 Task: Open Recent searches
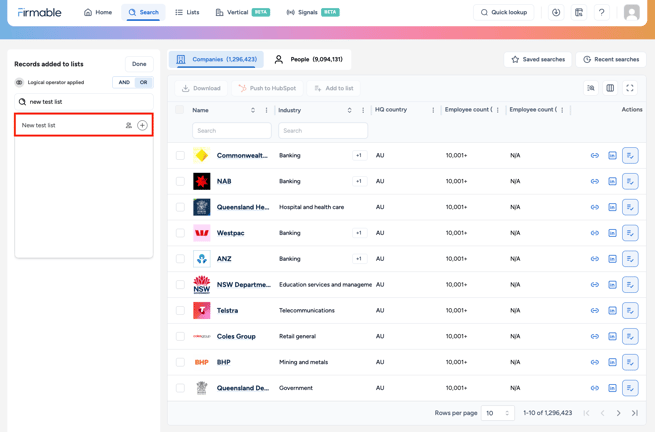pyautogui.click(x=611, y=59)
